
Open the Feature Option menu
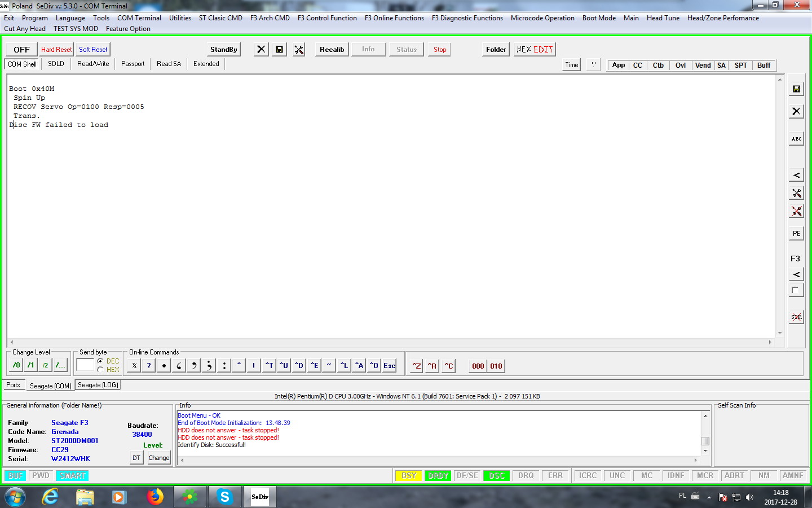pyautogui.click(x=128, y=29)
